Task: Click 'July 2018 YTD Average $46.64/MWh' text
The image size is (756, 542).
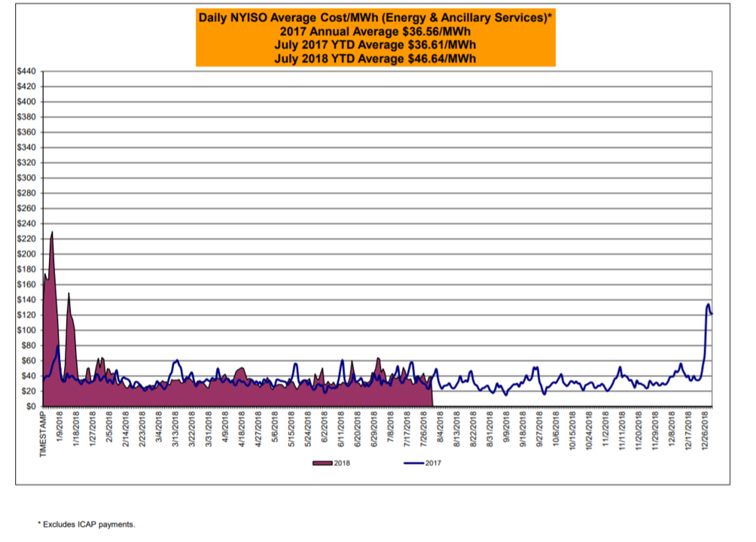Action: pos(375,59)
